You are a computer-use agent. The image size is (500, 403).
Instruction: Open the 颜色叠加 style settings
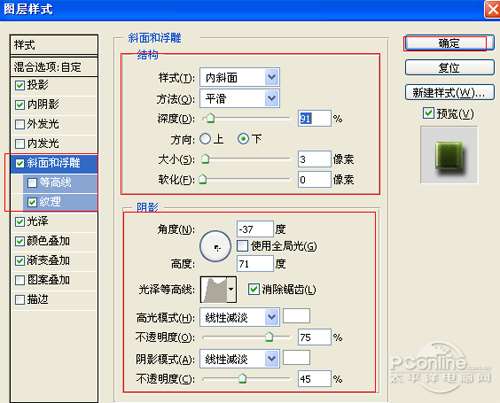click(x=48, y=241)
